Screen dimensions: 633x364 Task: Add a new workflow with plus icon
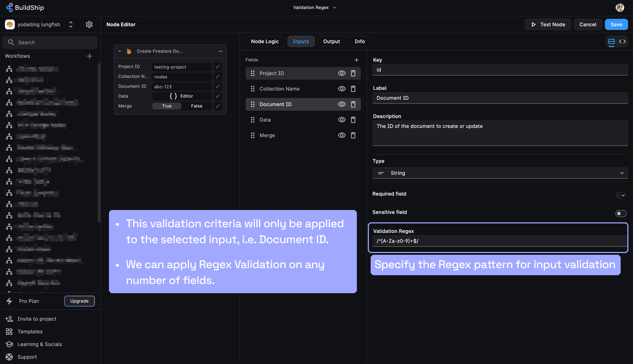coord(90,56)
